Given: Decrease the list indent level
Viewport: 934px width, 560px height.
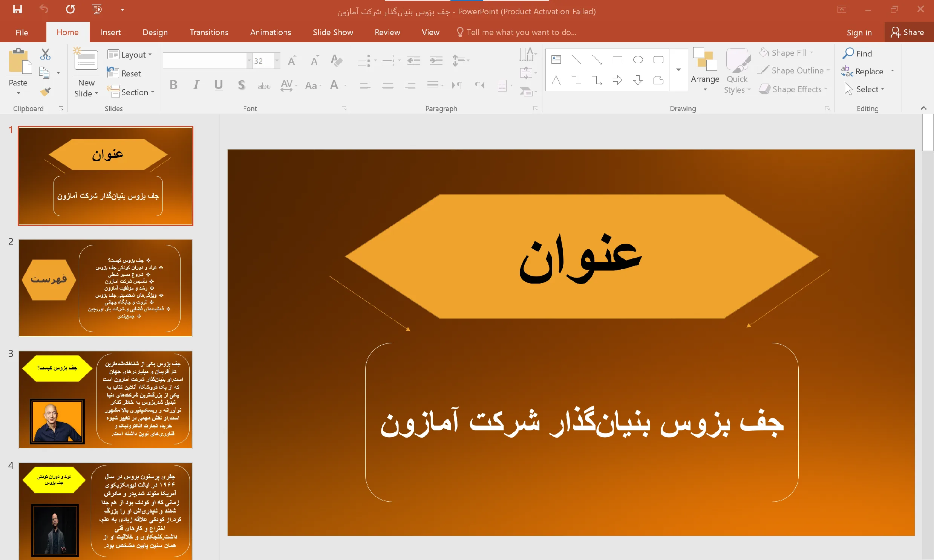Looking at the screenshot, I should click(x=413, y=60).
